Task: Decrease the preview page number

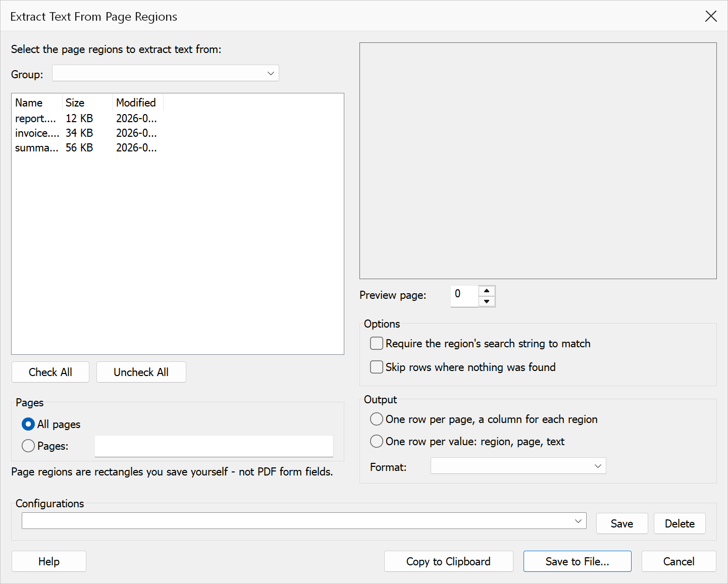Action: point(487,301)
